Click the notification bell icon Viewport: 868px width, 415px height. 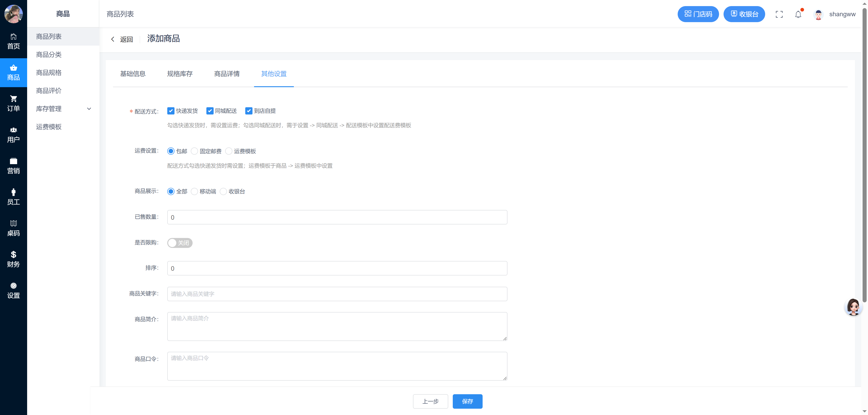pyautogui.click(x=798, y=14)
